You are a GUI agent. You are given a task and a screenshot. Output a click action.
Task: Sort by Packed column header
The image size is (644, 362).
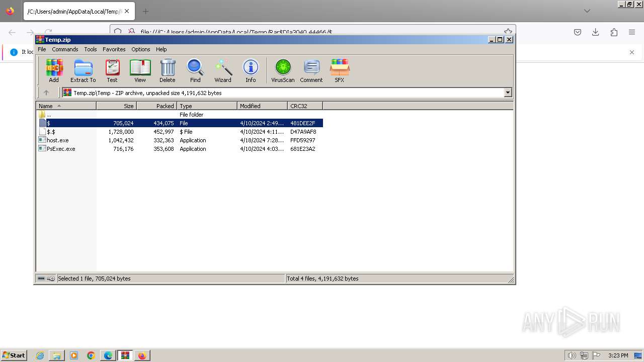[x=156, y=106]
